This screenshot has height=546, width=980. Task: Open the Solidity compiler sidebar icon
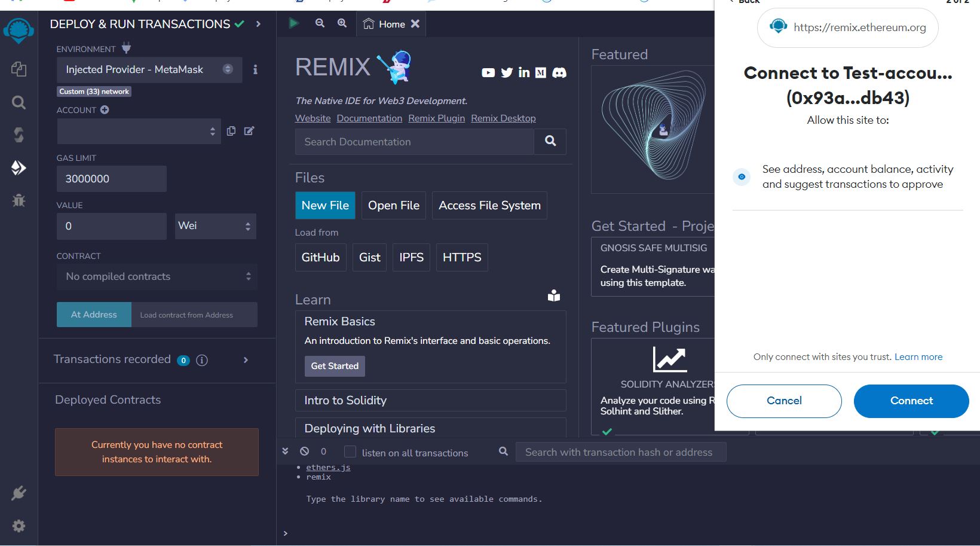tap(19, 135)
